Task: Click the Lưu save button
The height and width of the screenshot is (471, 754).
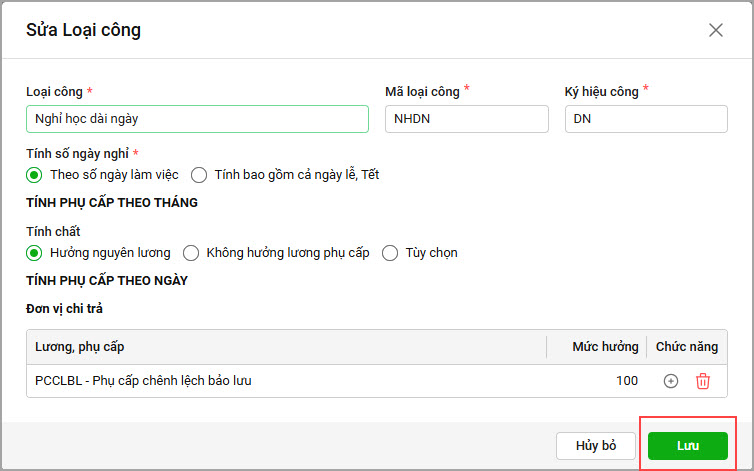Action: [x=688, y=446]
